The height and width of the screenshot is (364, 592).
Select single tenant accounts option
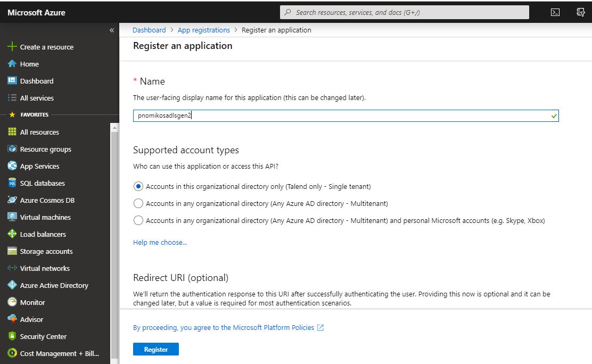138,186
